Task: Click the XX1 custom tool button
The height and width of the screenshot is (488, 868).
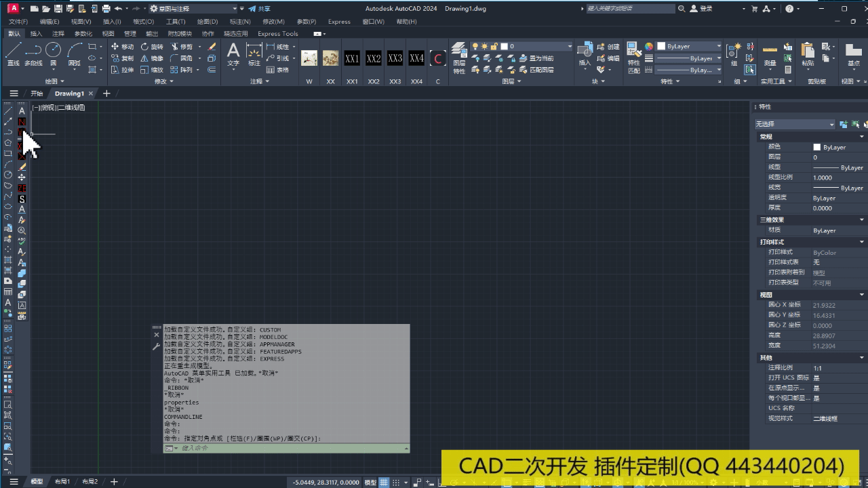Action: point(352,58)
